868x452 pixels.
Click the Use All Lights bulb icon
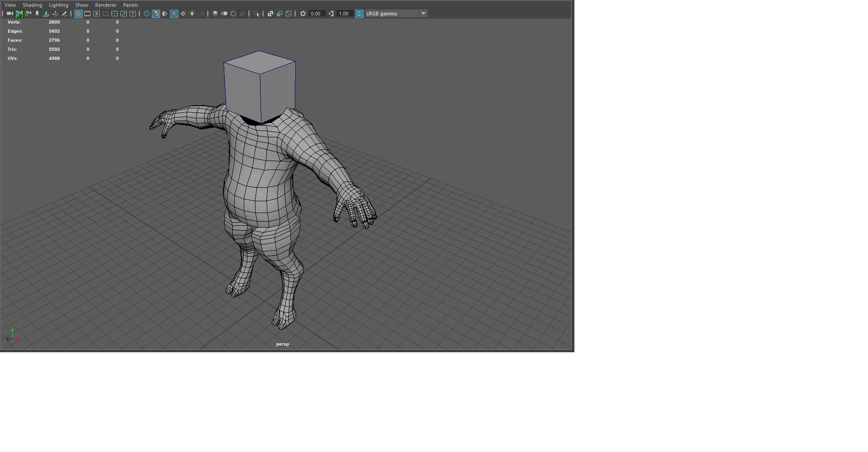192,14
